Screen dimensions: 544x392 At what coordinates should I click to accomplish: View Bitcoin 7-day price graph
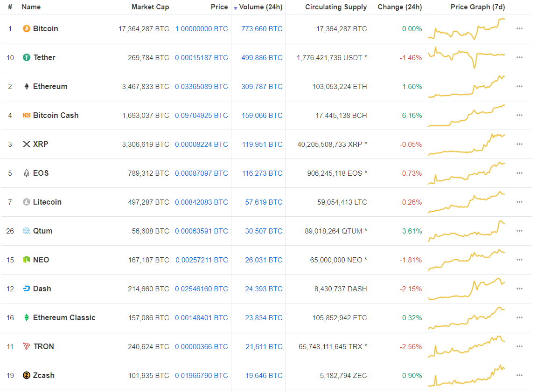coord(467,28)
